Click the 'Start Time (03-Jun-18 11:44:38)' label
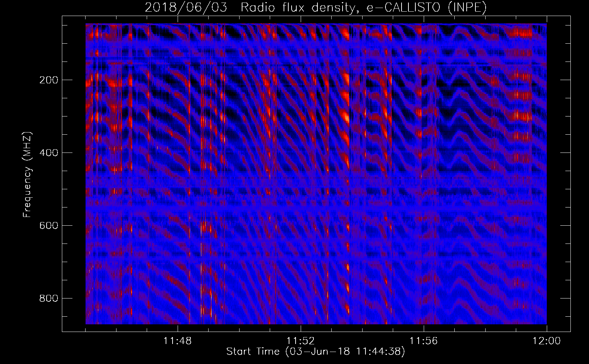Viewport: 589px width, 364px height. click(x=316, y=352)
